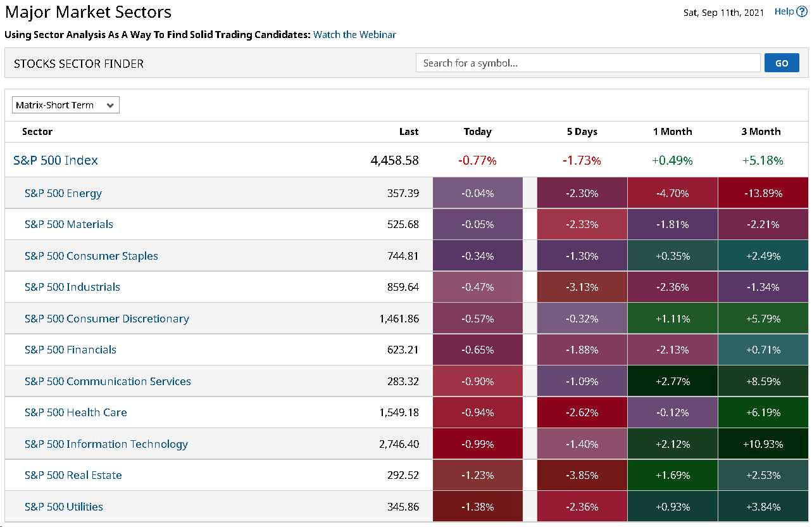Screen dimensions: 812x527
Task: Click Communication Services' Today cell -0.90%
Action: (x=478, y=381)
